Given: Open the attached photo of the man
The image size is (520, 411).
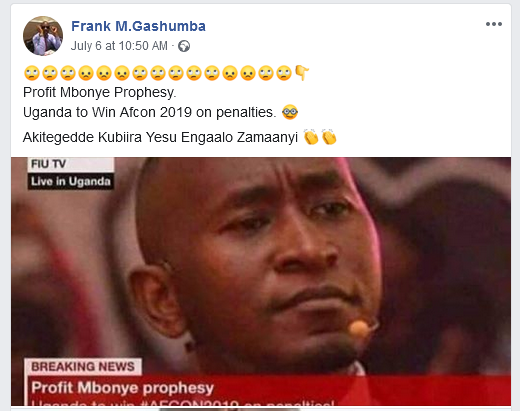Looking at the screenshot, I should (x=261, y=281).
